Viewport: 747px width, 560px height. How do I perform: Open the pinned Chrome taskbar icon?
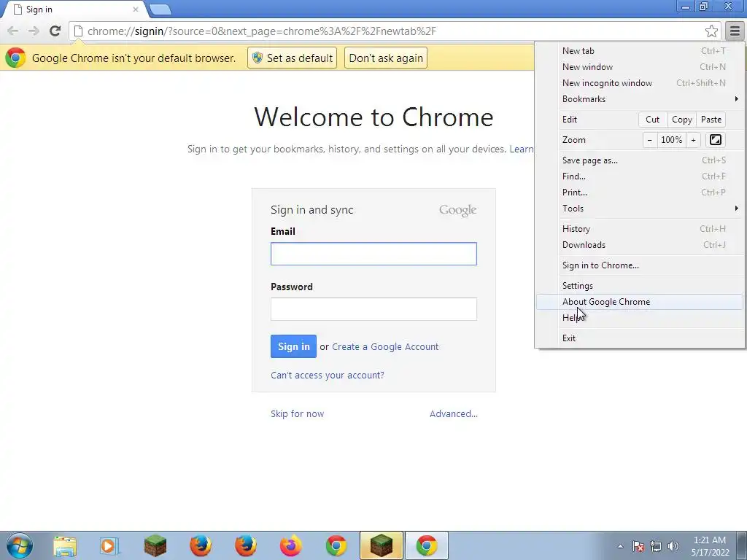point(336,546)
